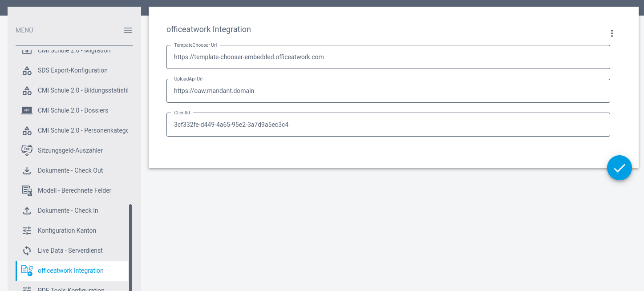Image resolution: width=644 pixels, height=291 pixels.
Task: Click the upload icon for Dokumente - Check In
Action: pyautogui.click(x=27, y=210)
